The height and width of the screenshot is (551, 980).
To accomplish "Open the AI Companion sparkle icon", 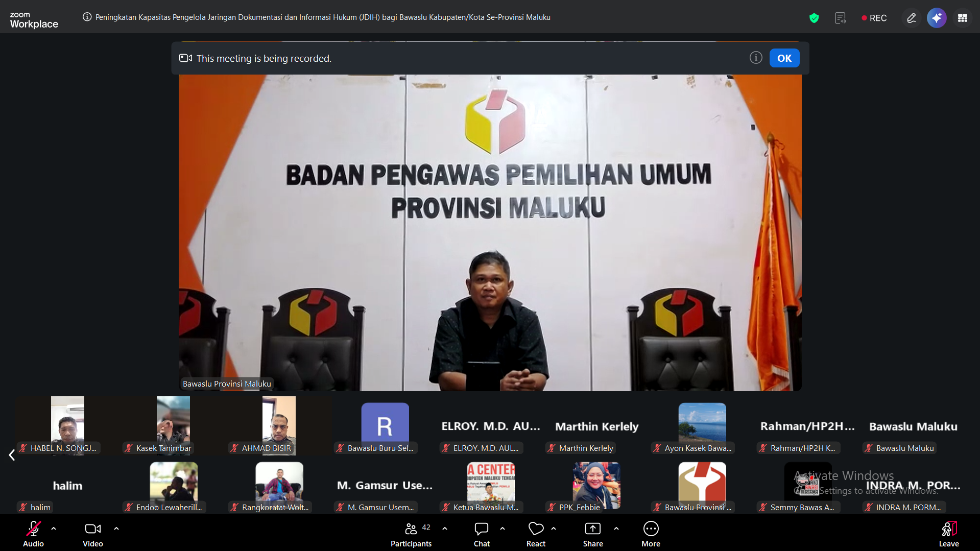I will tap(937, 18).
